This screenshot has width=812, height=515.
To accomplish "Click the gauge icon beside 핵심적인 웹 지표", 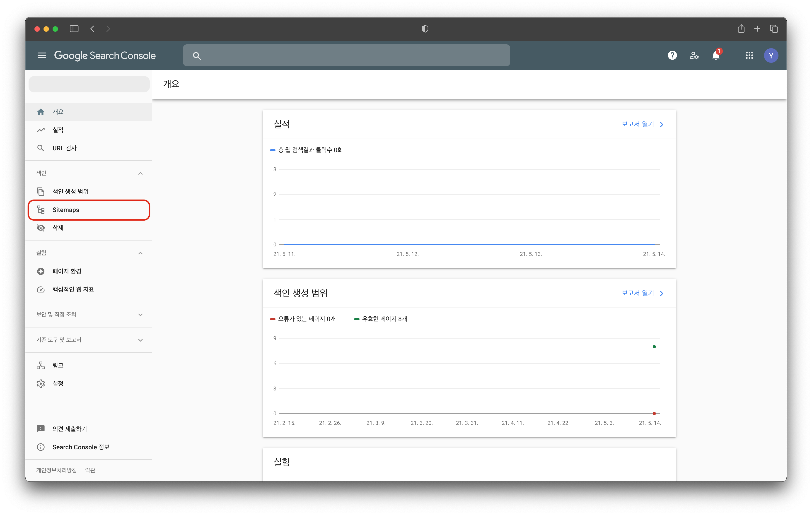I will pyautogui.click(x=41, y=289).
